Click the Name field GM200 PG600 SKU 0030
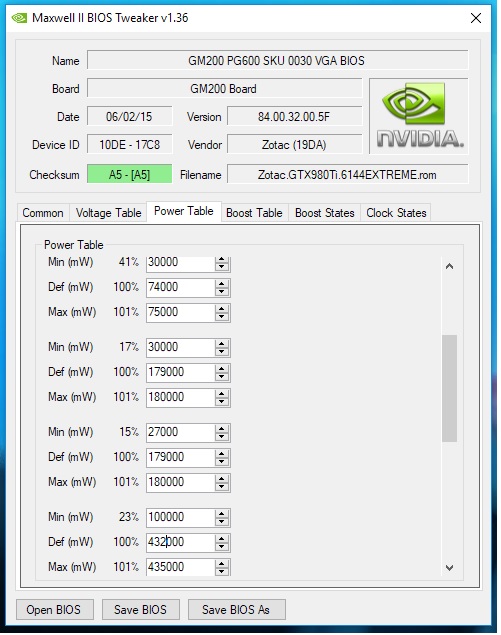The width and height of the screenshot is (501, 635). coord(277,61)
